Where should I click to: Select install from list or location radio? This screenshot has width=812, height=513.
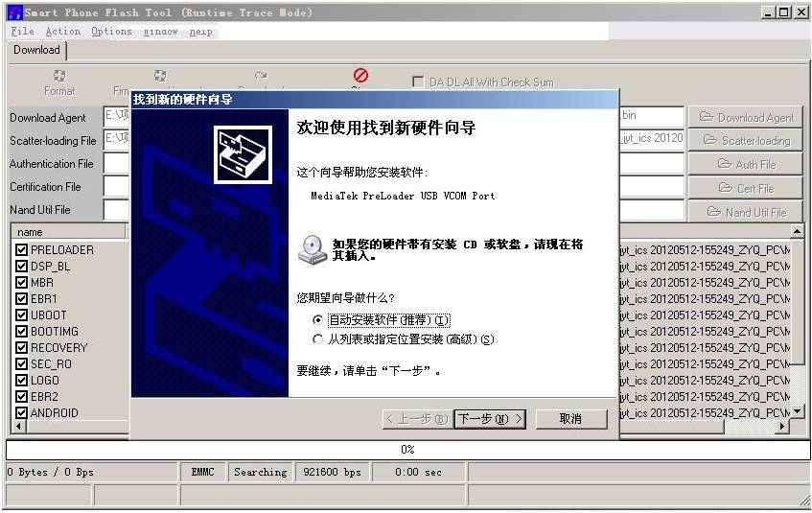coord(317,339)
